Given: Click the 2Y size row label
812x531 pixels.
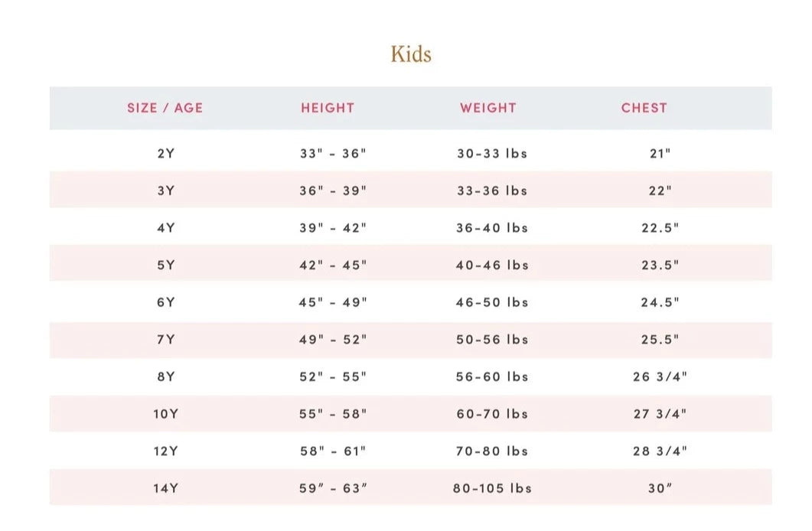Looking at the screenshot, I should (166, 153).
